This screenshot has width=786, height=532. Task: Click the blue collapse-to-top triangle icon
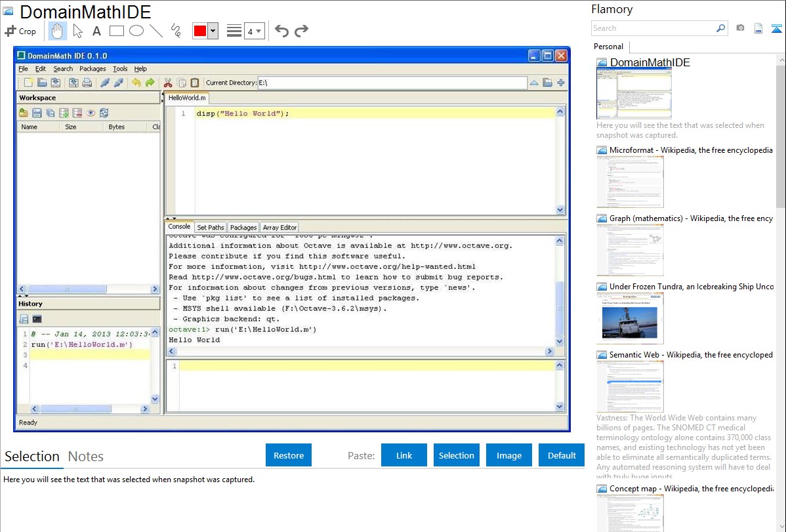point(776,28)
